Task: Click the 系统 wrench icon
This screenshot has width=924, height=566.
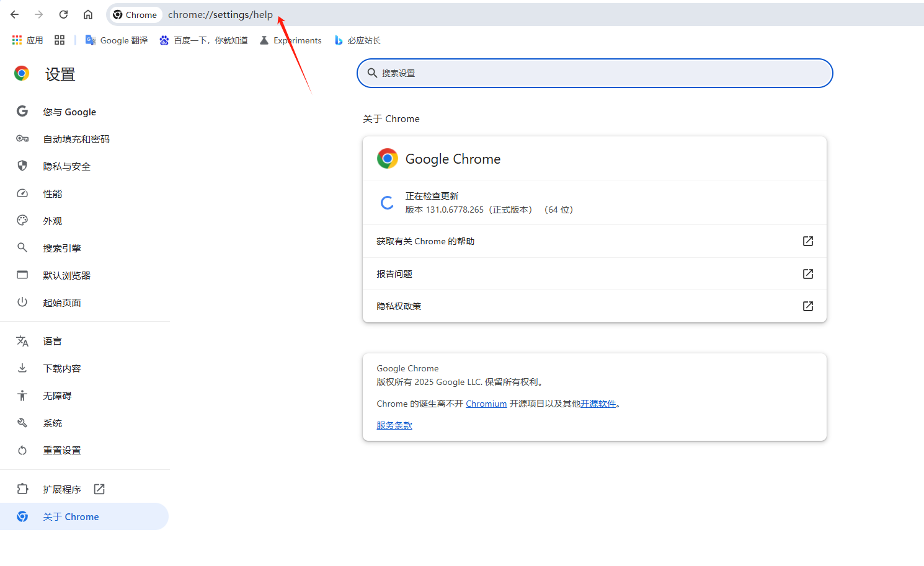Action: (x=22, y=423)
